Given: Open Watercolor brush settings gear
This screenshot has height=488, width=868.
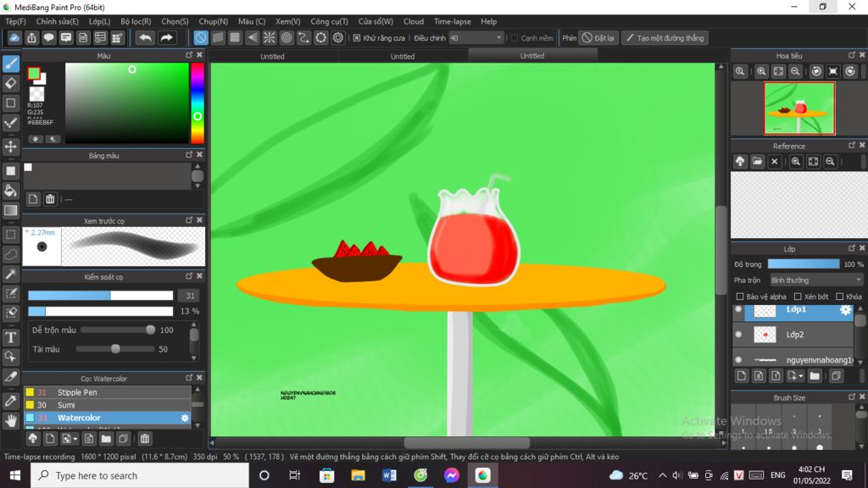Looking at the screenshot, I should [x=185, y=419].
